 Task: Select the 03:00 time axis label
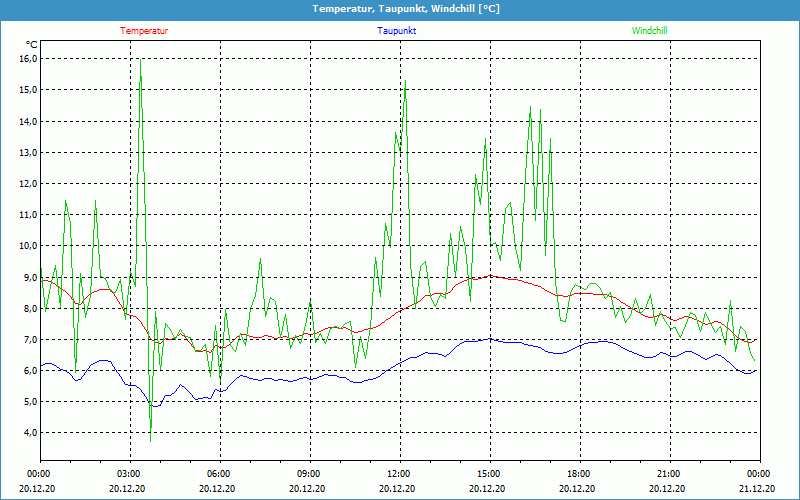[x=129, y=473]
